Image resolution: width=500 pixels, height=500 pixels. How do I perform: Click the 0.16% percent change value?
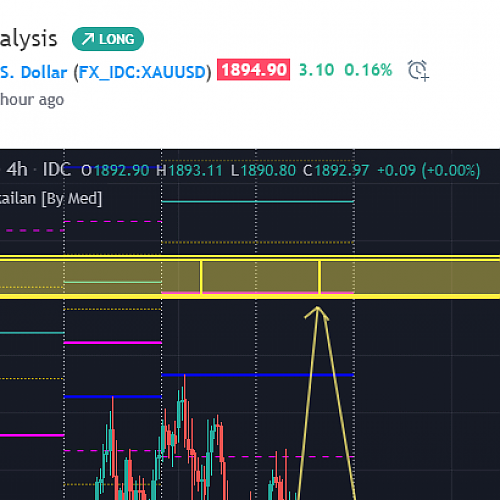[x=368, y=70]
